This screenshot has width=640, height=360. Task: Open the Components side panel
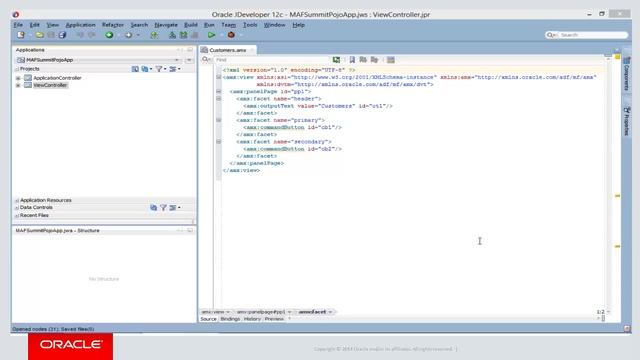coord(627,74)
